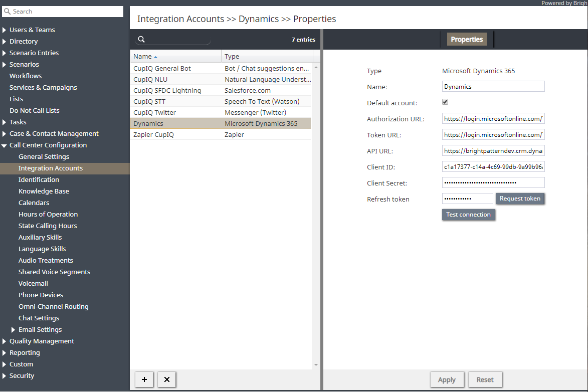Open Lists in the sidebar
Screen dimensions: 588x392
pyautogui.click(x=16, y=99)
